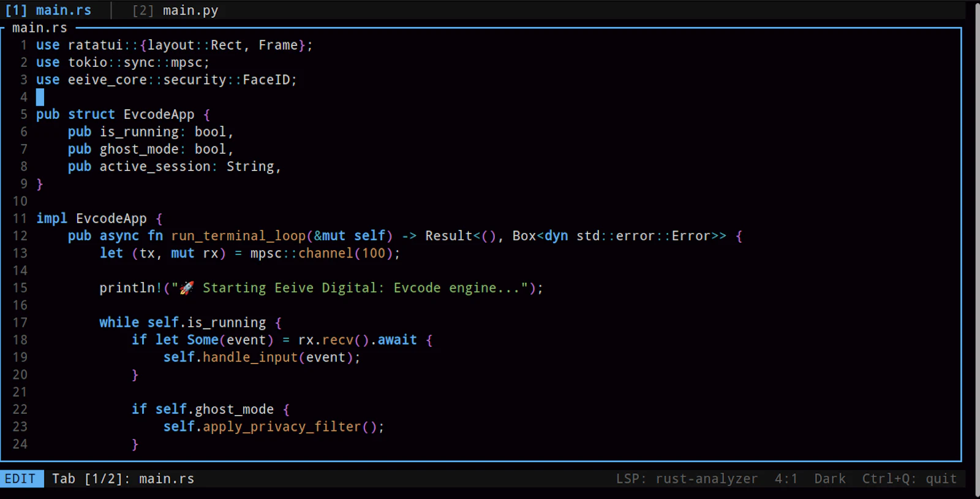Viewport: 980px width, 499px height.
Task: Click the main.rs pane title
Action: click(x=40, y=28)
